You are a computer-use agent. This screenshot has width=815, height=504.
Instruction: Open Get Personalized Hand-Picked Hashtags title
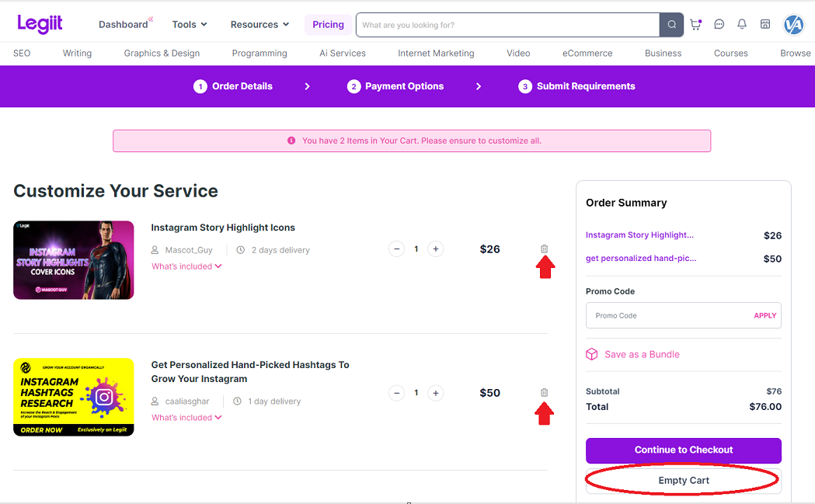click(x=250, y=371)
